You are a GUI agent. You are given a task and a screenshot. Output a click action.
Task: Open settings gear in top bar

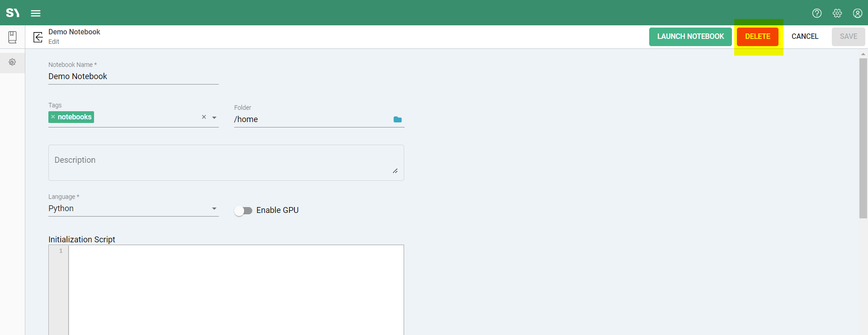(x=837, y=13)
